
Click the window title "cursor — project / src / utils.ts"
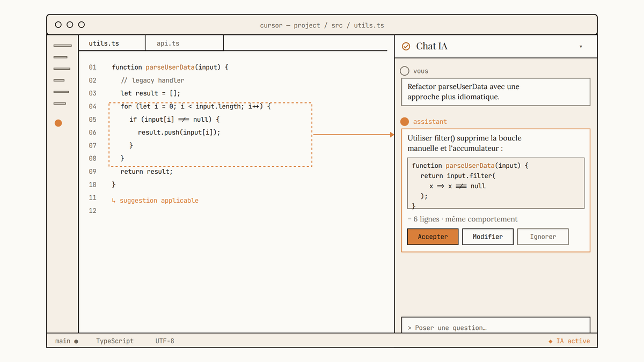322,25
